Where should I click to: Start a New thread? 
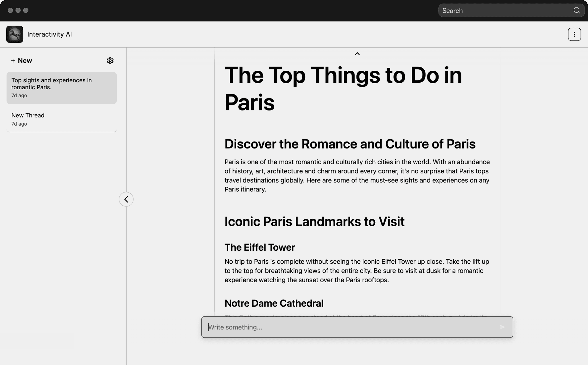25,61
